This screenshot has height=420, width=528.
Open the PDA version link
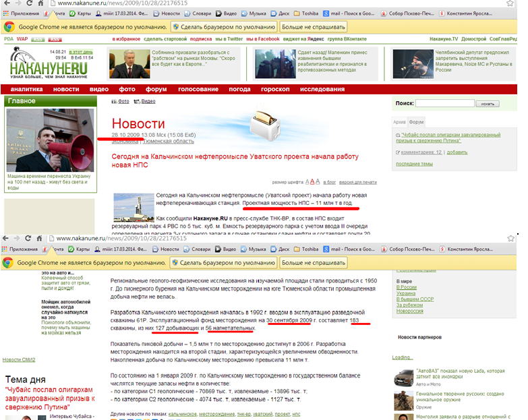point(8,39)
